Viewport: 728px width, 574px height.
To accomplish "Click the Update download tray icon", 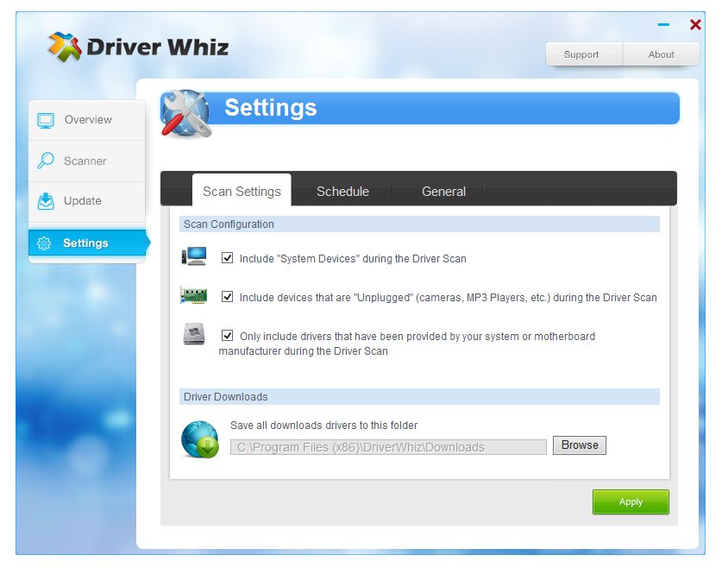I will (46, 201).
